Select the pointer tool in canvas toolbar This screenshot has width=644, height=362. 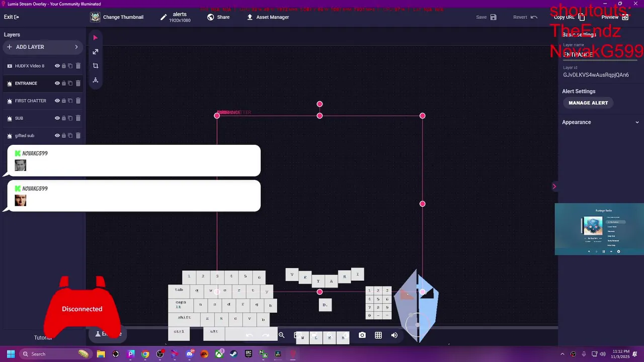pos(95,38)
